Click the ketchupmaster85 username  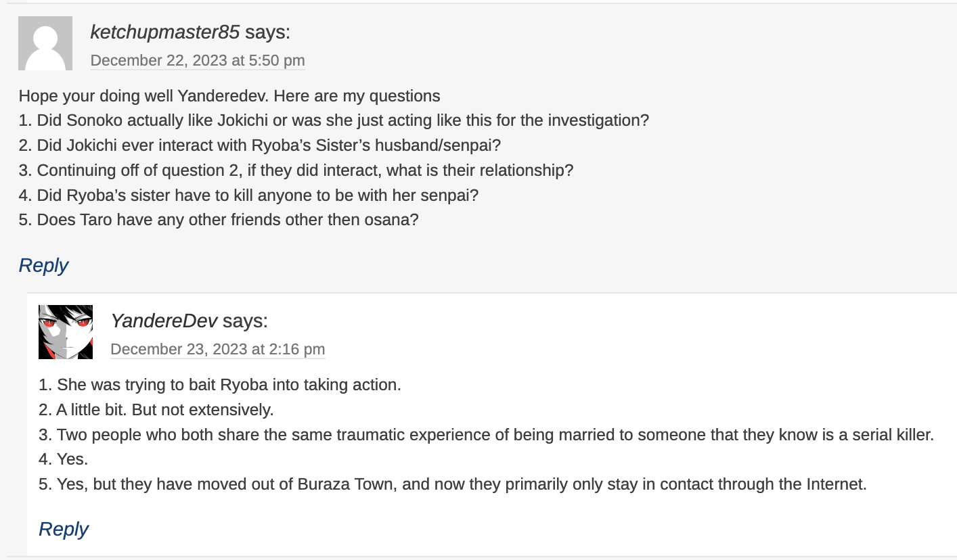[164, 32]
